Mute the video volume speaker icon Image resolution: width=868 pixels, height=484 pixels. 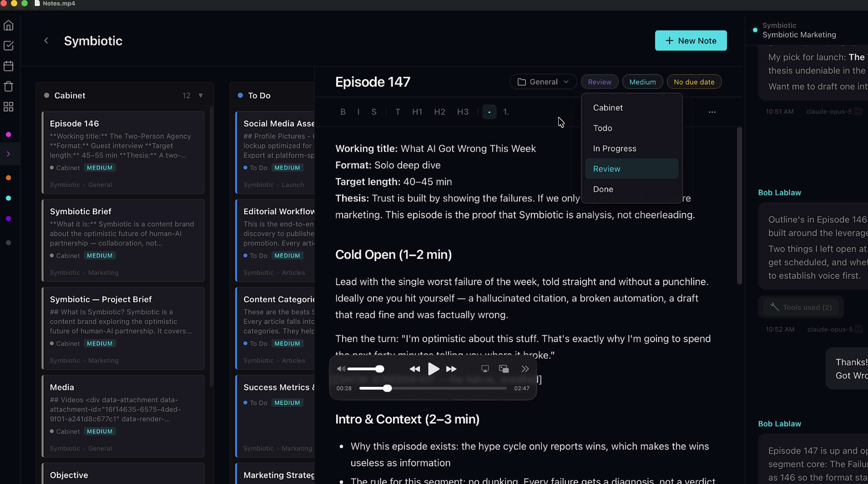click(x=341, y=369)
